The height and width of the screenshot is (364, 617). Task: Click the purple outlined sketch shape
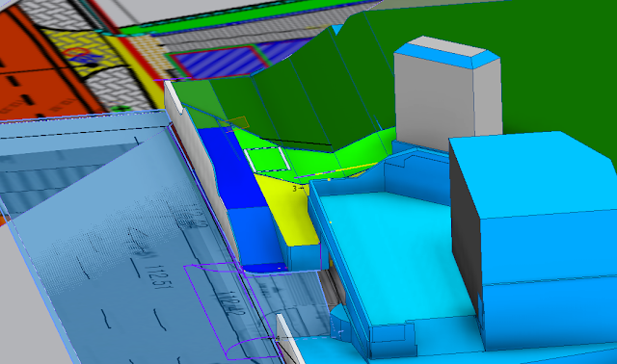click(232, 310)
